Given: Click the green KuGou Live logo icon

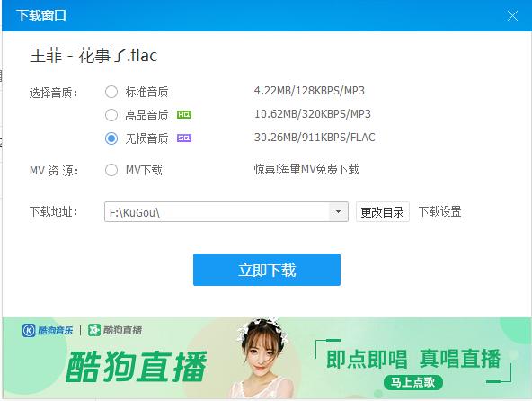Looking at the screenshot, I should pyautogui.click(x=94, y=330).
